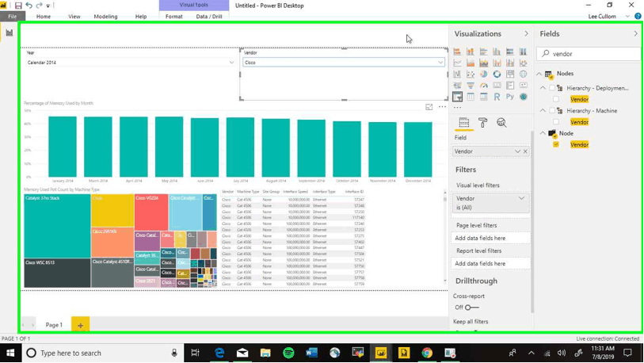Choose the pie chart visual
The width and height of the screenshot is (644, 363).
point(484,75)
